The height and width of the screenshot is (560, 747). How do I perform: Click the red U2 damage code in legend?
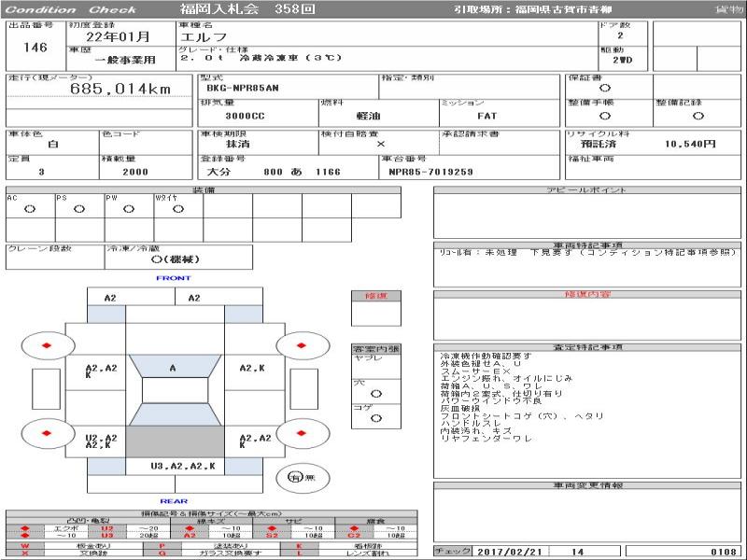(106, 527)
